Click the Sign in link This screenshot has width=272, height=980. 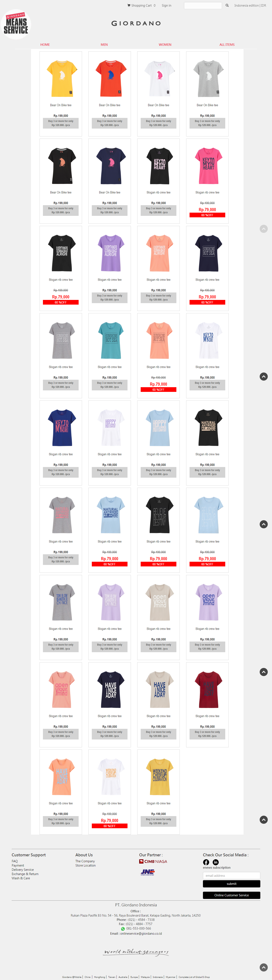(x=166, y=5)
